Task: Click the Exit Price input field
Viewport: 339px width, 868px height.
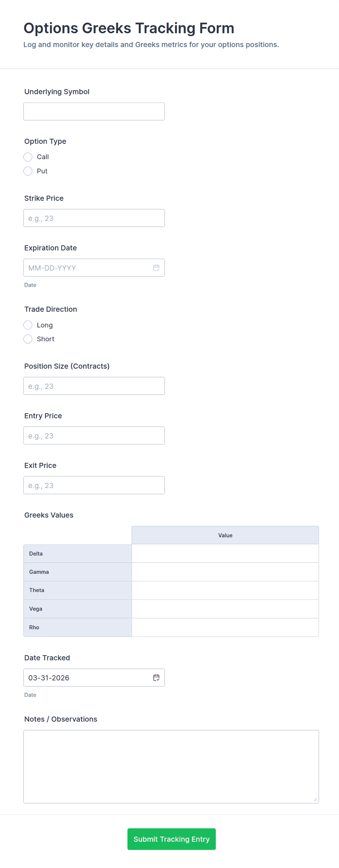Action: pyautogui.click(x=94, y=485)
